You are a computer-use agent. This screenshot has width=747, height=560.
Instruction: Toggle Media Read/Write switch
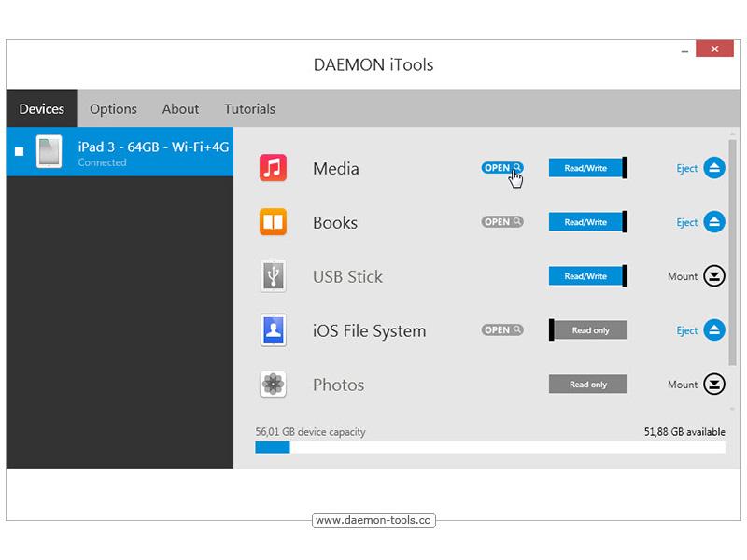tap(588, 168)
